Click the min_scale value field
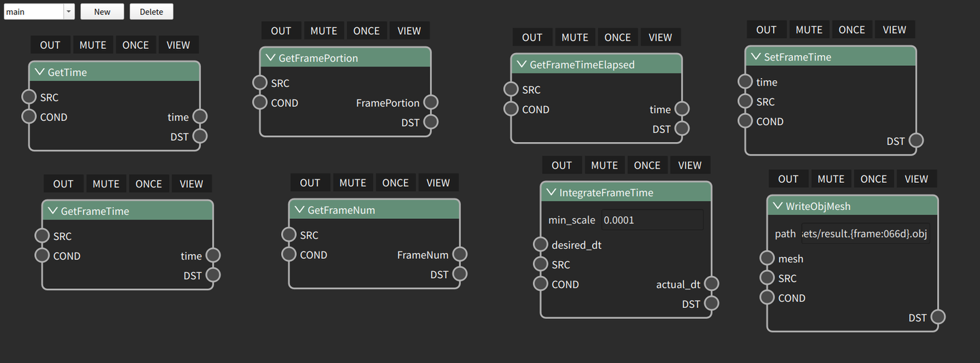980x363 pixels. pos(652,220)
